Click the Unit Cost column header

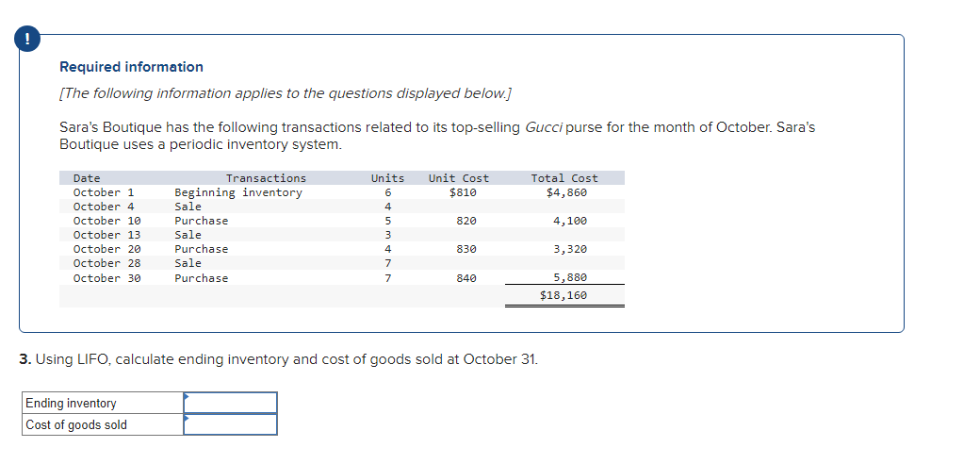pos(459,178)
